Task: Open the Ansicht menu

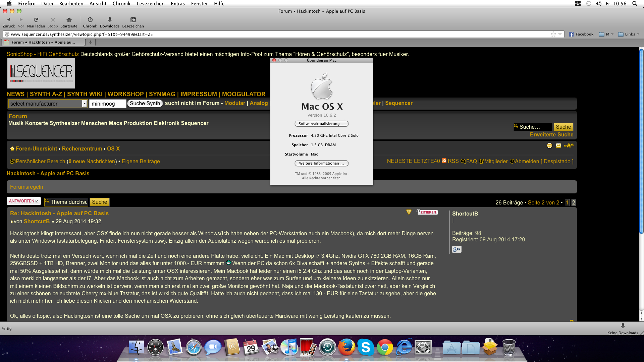Action: click(x=98, y=4)
